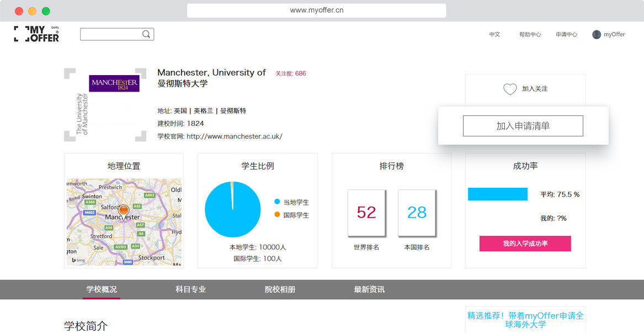This screenshot has height=333, width=644.
Task: Click the blue 当地学生 legend dot
Action: tap(277, 202)
